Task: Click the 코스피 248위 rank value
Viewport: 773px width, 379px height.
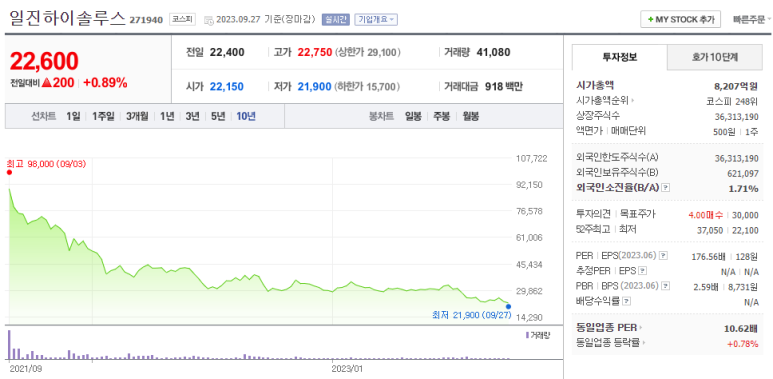Action: click(732, 101)
